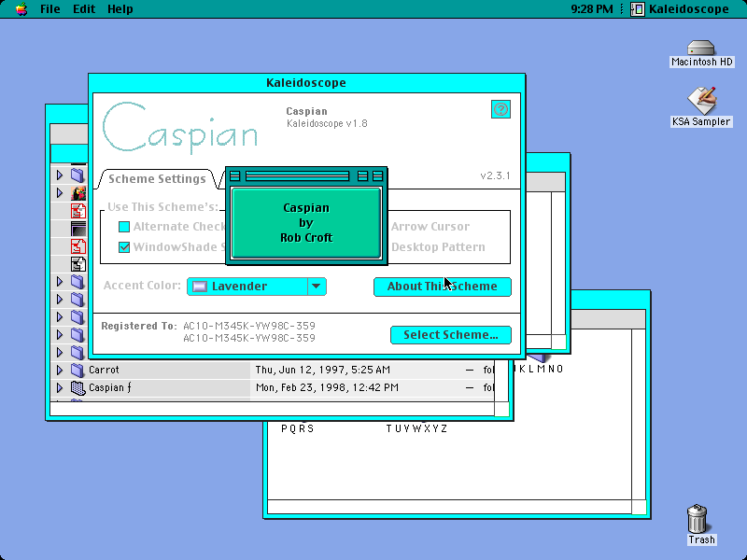Open the Macintosh HD desktop icon
Viewport: 747px width, 560px height.
(x=701, y=48)
